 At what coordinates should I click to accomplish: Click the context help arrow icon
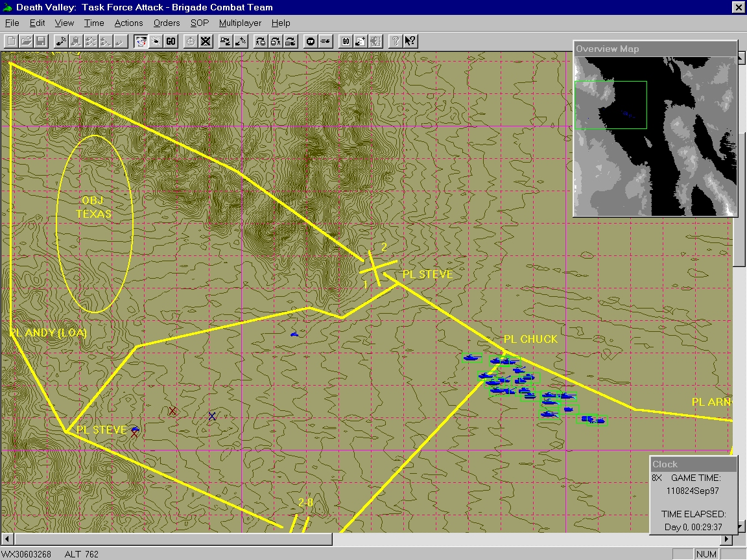click(410, 41)
